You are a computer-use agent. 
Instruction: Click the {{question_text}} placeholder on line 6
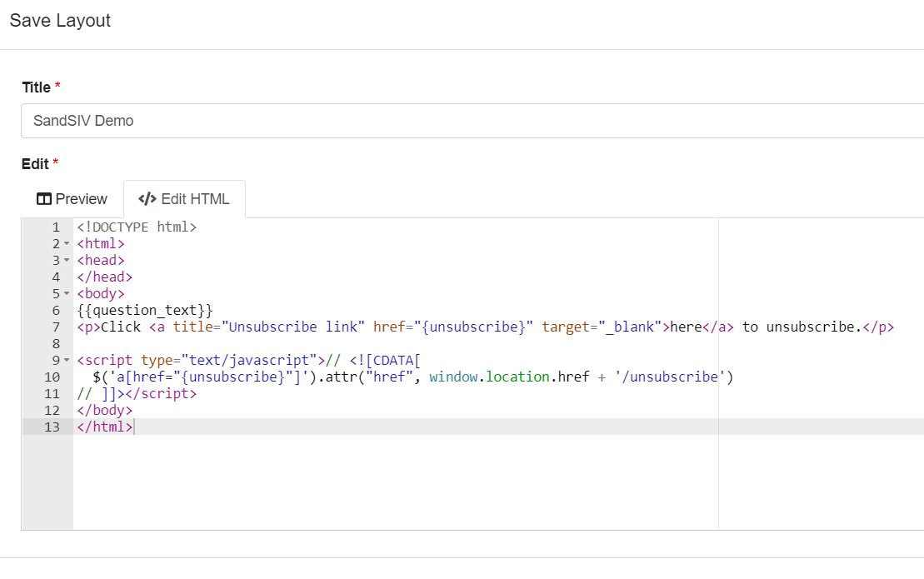[x=144, y=311]
